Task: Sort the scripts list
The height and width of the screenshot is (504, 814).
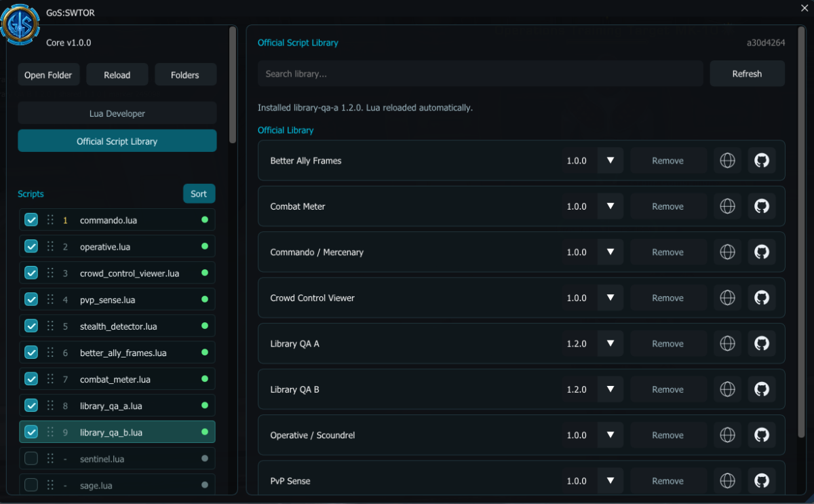Action: [199, 193]
